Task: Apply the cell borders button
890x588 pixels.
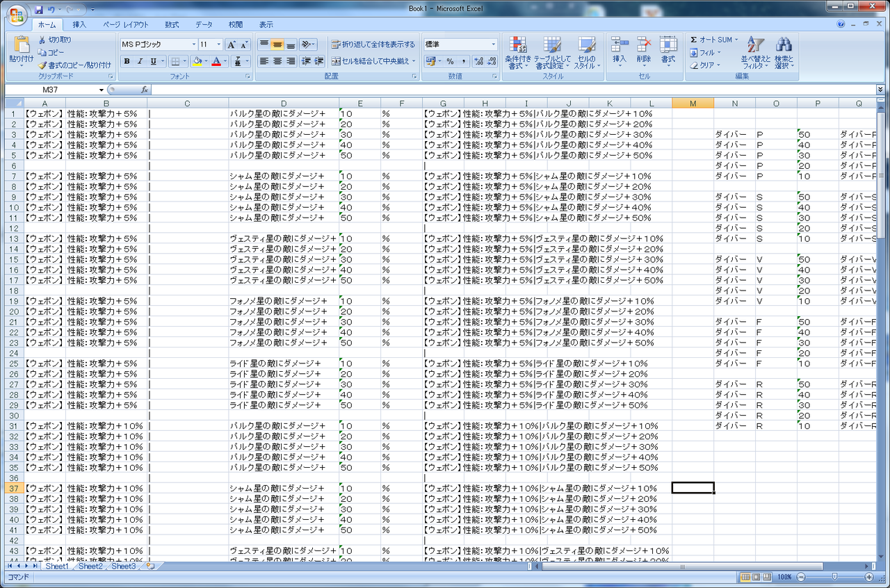Action: (175, 61)
